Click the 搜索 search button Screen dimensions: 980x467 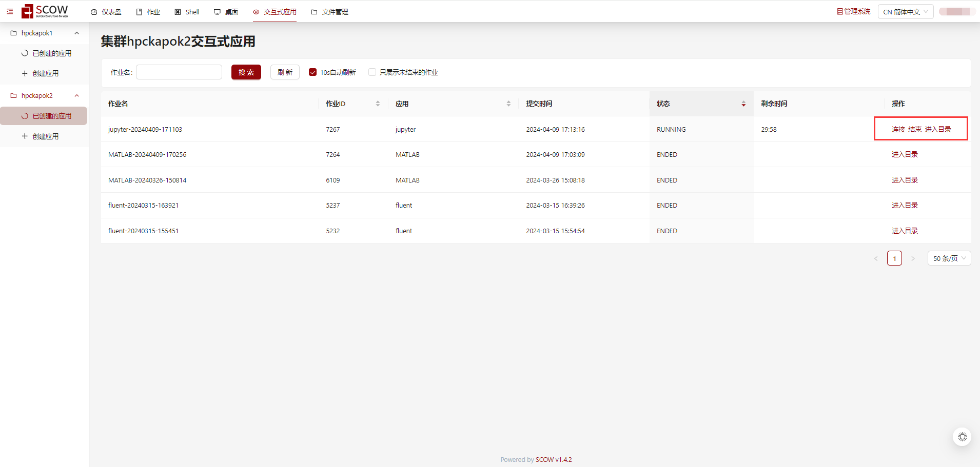pyautogui.click(x=246, y=72)
